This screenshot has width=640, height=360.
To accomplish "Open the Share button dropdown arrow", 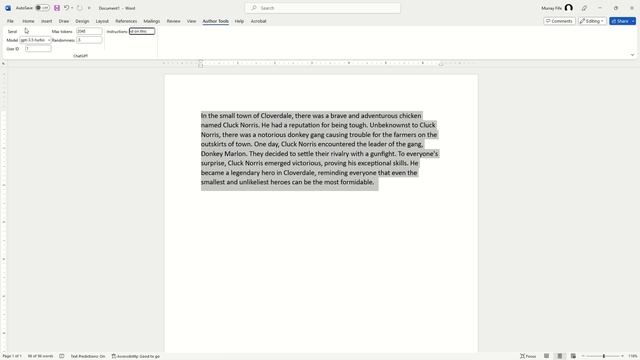I will point(633,21).
